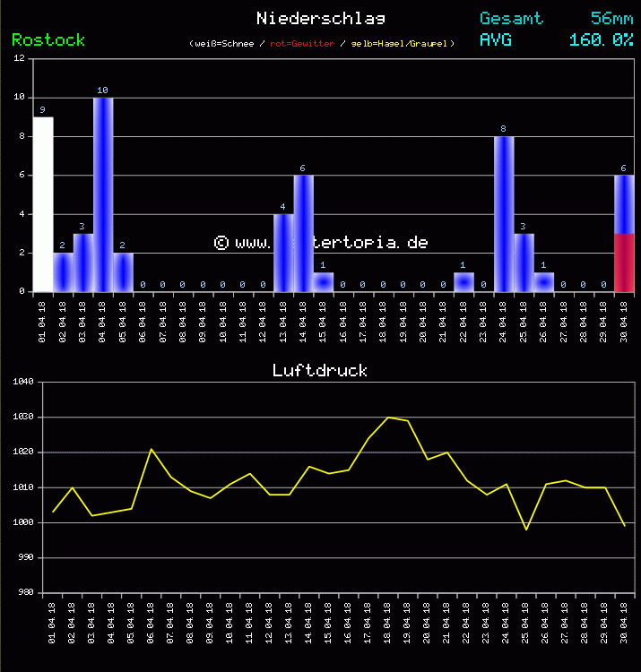Screen dimensions: 641x672
Task: Click the Niederschlag chart title
Action: (321, 18)
